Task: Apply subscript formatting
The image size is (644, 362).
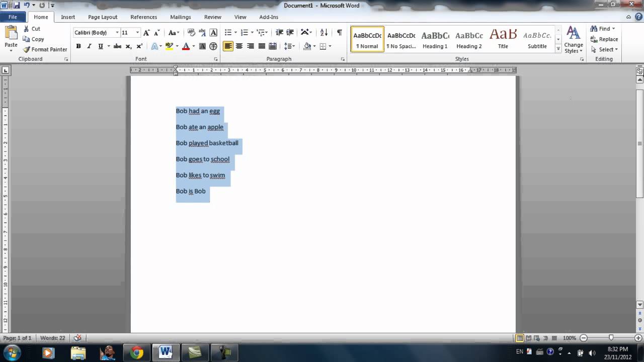Action: [x=128, y=46]
